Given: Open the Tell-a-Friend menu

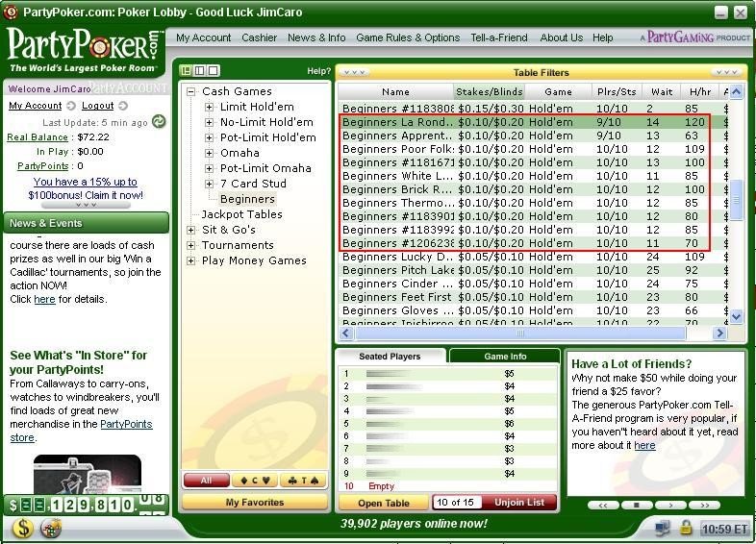Looking at the screenshot, I should (499, 37).
